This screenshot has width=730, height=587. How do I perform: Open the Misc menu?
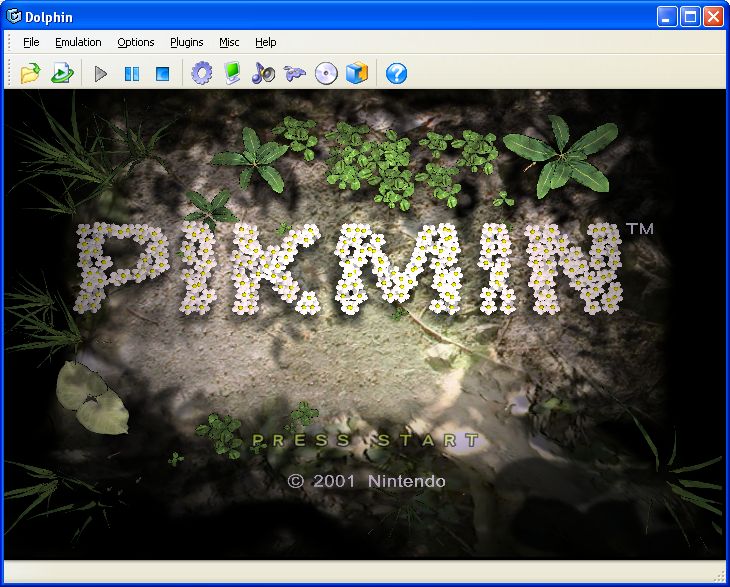[229, 42]
